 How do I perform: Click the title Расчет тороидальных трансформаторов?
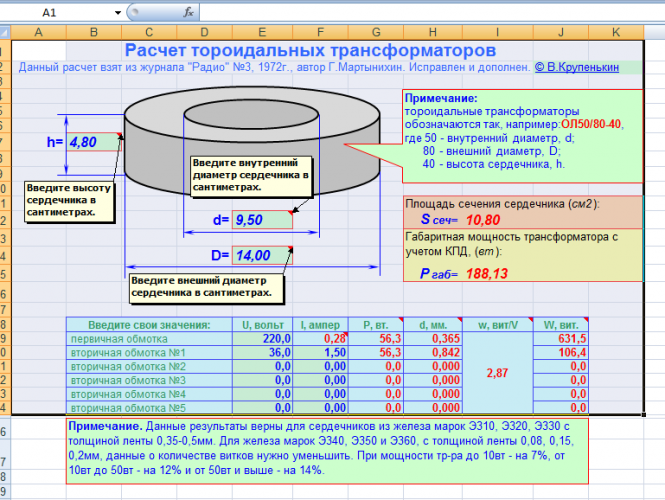310,50
